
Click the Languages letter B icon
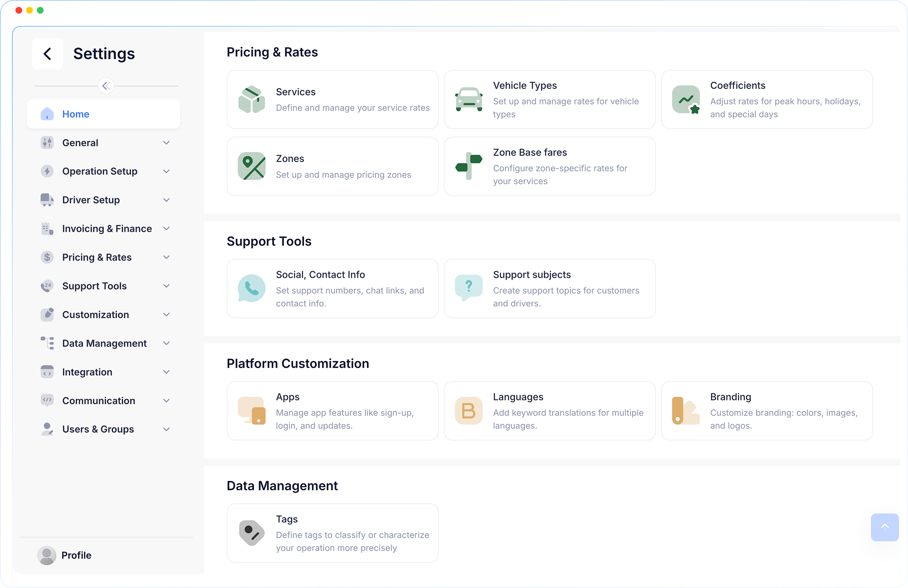point(469,410)
